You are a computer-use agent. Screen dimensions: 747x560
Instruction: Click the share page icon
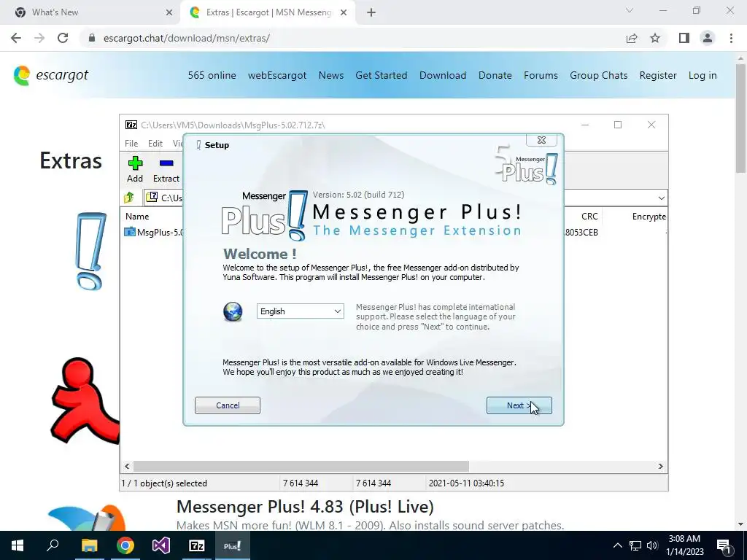pyautogui.click(x=632, y=38)
